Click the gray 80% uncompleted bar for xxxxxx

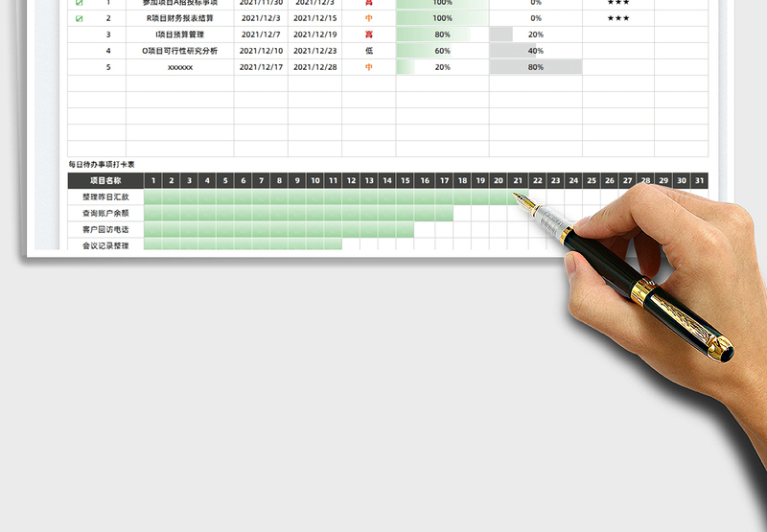tap(535, 67)
